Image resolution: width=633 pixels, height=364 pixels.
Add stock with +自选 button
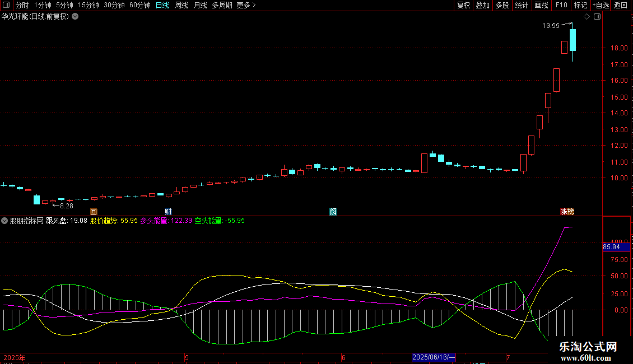(x=599, y=5)
